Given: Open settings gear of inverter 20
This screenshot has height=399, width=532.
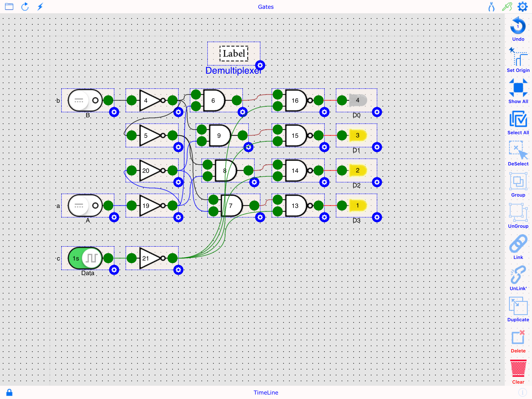Looking at the screenshot, I should click(178, 182).
